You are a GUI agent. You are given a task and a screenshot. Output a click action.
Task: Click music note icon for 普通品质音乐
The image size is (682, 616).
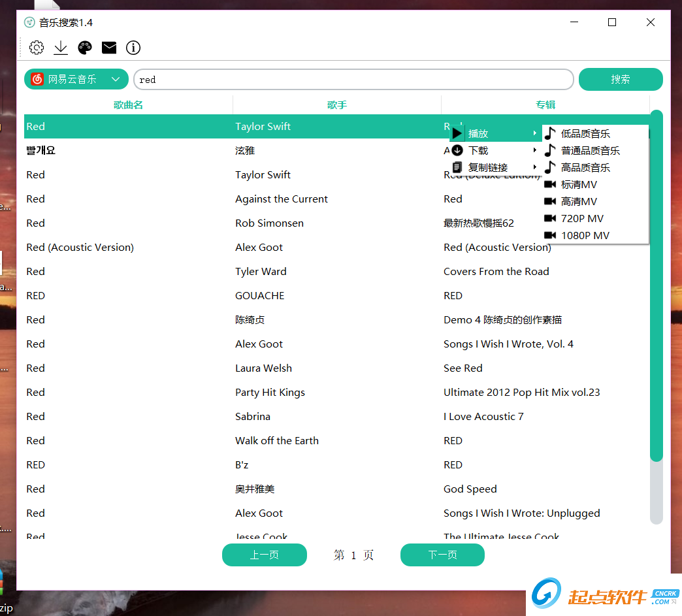(550, 150)
